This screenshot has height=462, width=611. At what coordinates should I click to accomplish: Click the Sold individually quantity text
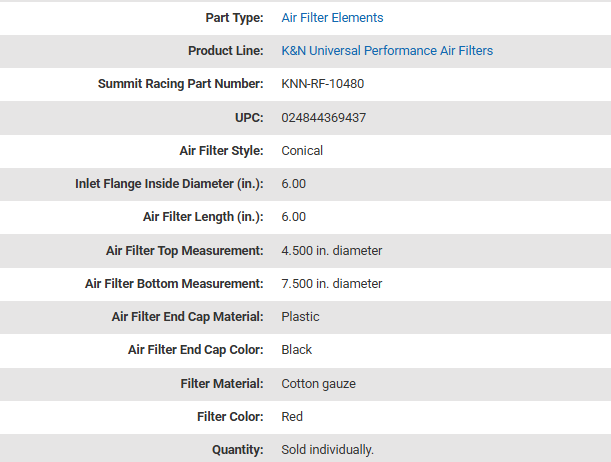[x=327, y=450]
